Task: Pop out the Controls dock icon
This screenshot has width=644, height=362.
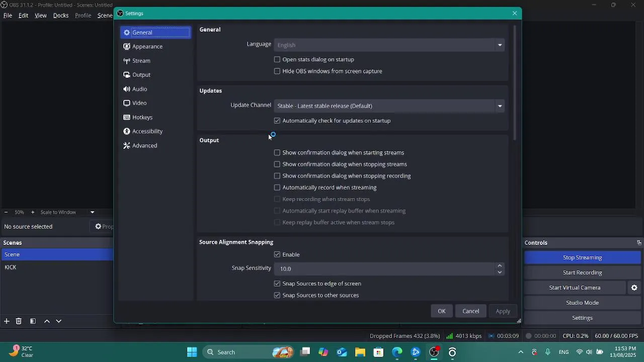Action: tap(639, 243)
